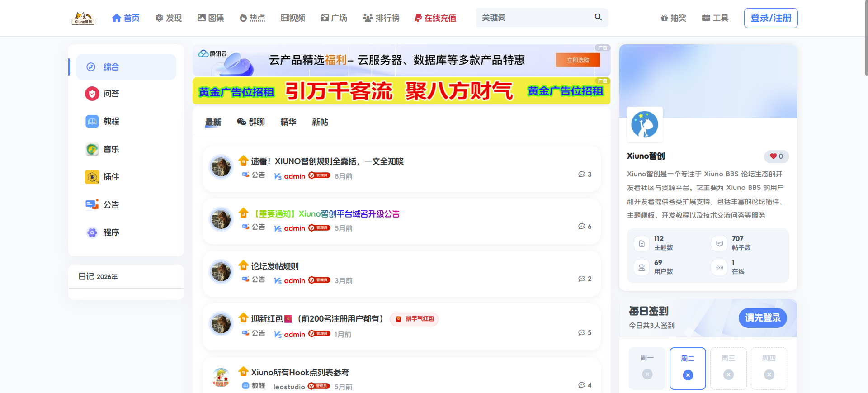Select 问答 shield icon in sidebar
This screenshot has height=393, width=868.
92,94
